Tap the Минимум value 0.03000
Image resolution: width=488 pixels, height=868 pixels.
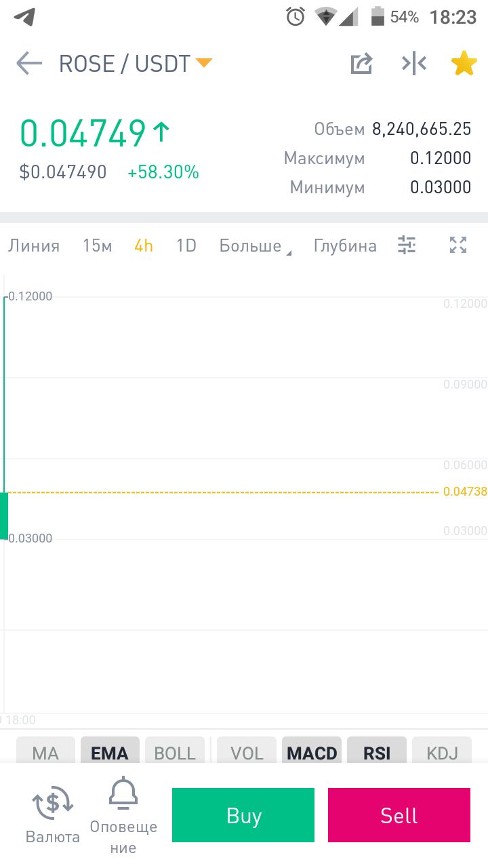pos(441,187)
